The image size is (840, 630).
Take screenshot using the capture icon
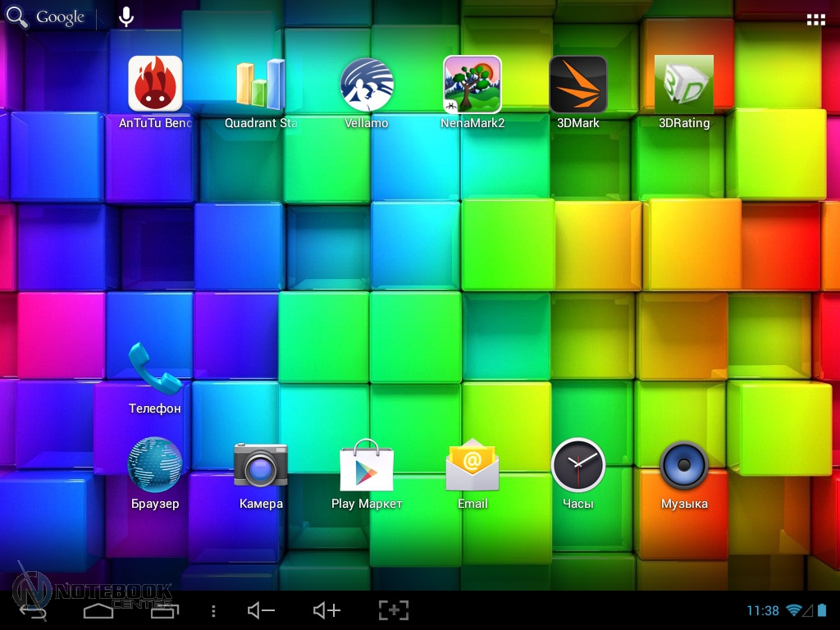(393, 610)
